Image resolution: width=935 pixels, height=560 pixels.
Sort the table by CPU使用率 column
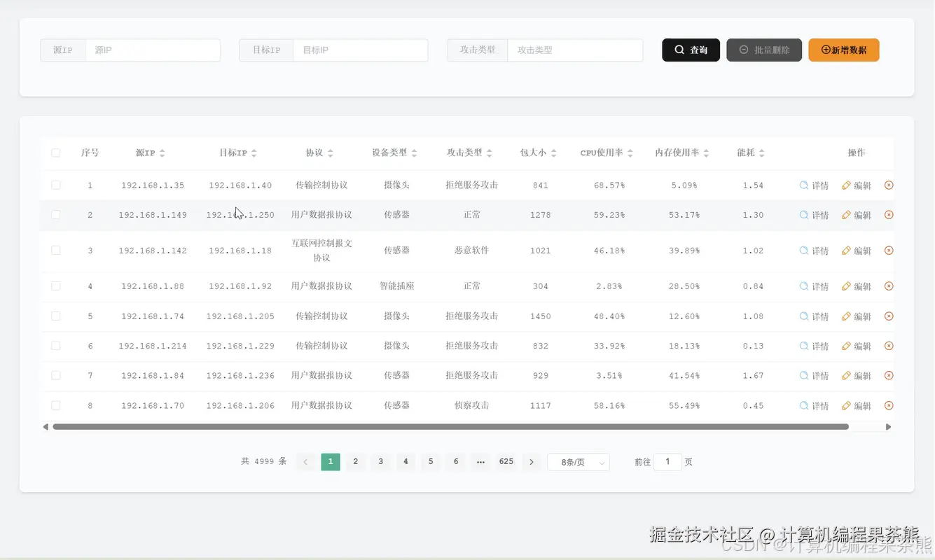(632, 153)
